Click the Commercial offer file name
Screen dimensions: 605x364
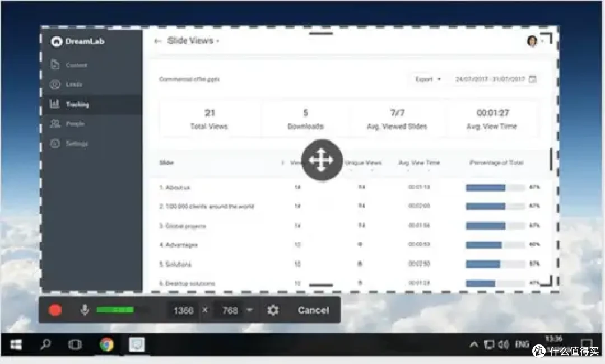click(189, 79)
